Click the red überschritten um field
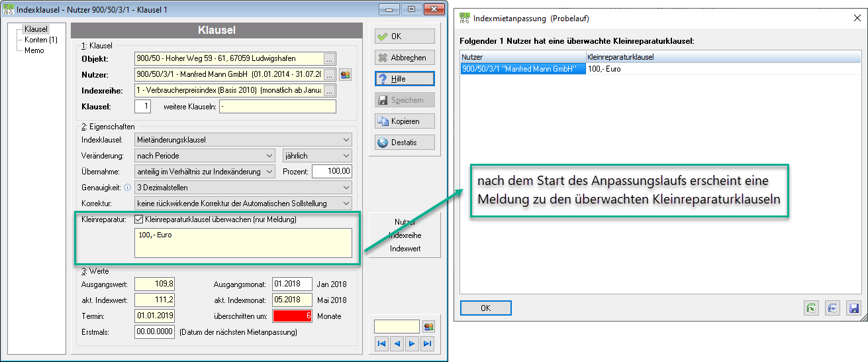Image resolution: width=868 pixels, height=362 pixels. (x=290, y=316)
